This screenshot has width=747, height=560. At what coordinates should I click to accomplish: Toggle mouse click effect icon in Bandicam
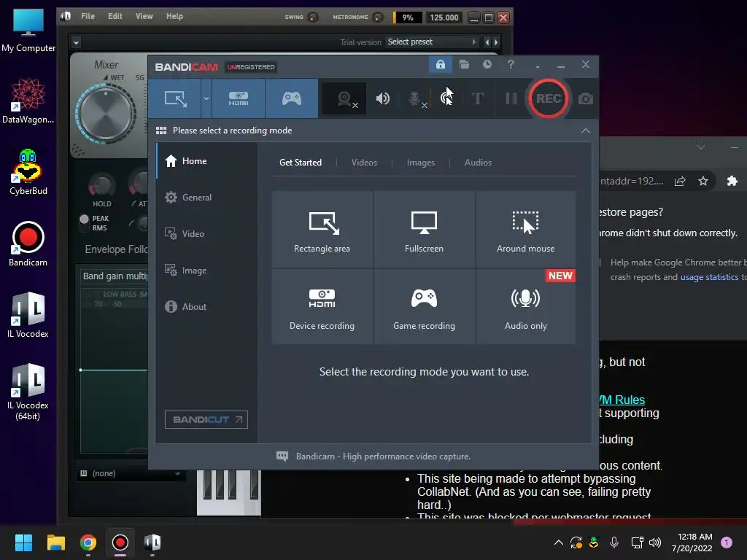(446, 98)
